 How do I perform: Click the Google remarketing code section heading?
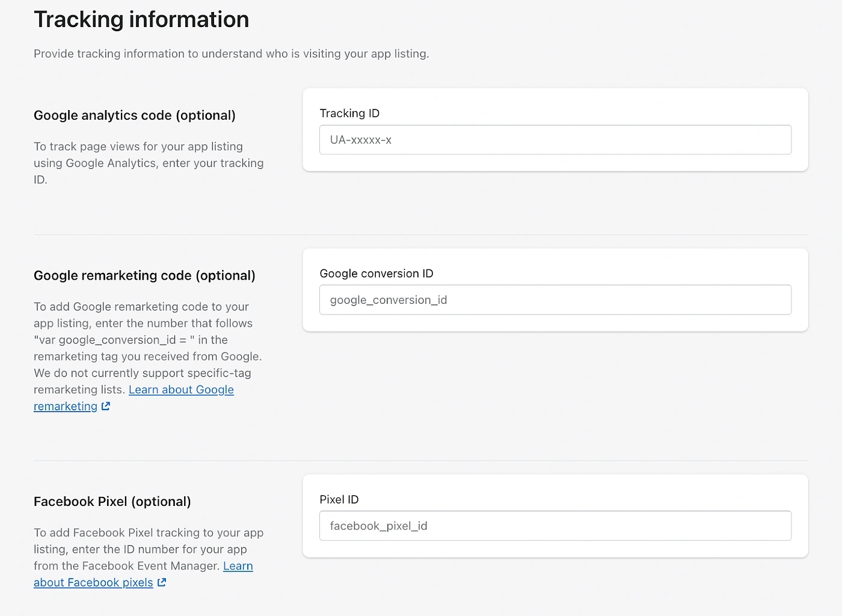[144, 275]
